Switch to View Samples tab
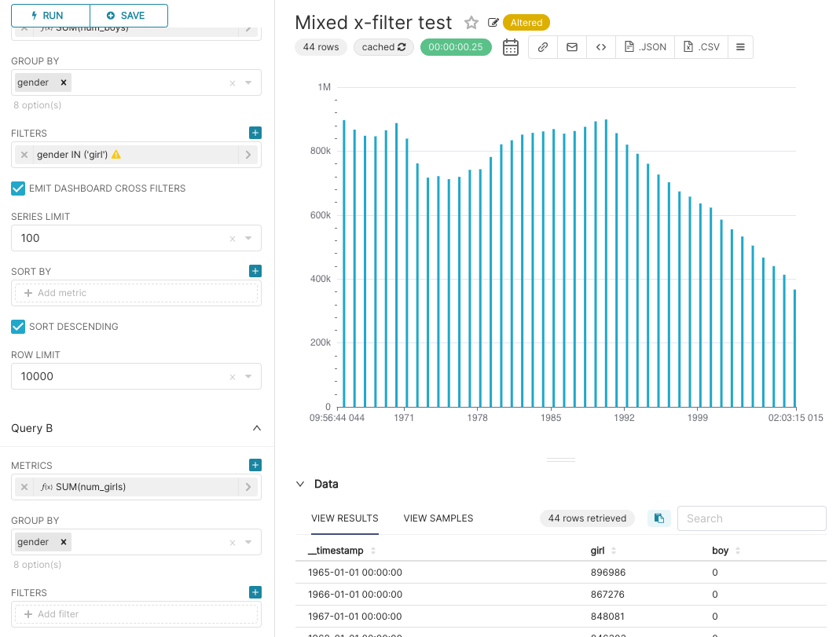 438,518
